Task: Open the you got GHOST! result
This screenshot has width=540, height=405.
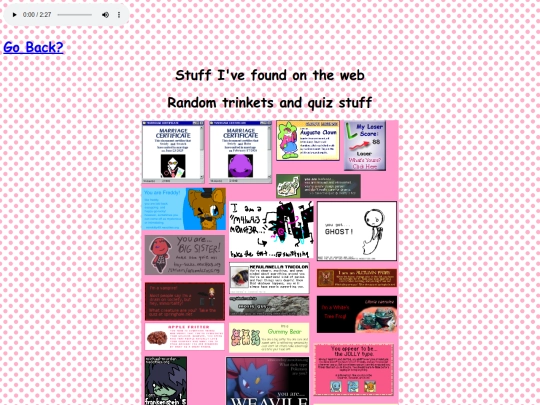Action: pos(357,231)
